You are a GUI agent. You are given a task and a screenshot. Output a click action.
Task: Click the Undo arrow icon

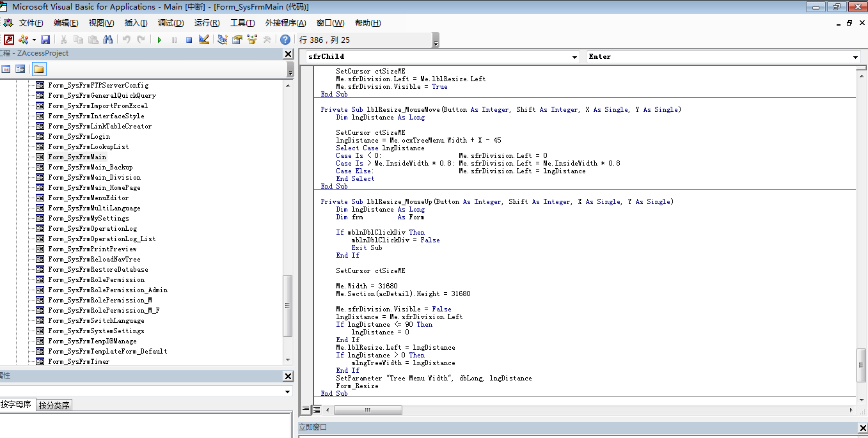pos(127,40)
